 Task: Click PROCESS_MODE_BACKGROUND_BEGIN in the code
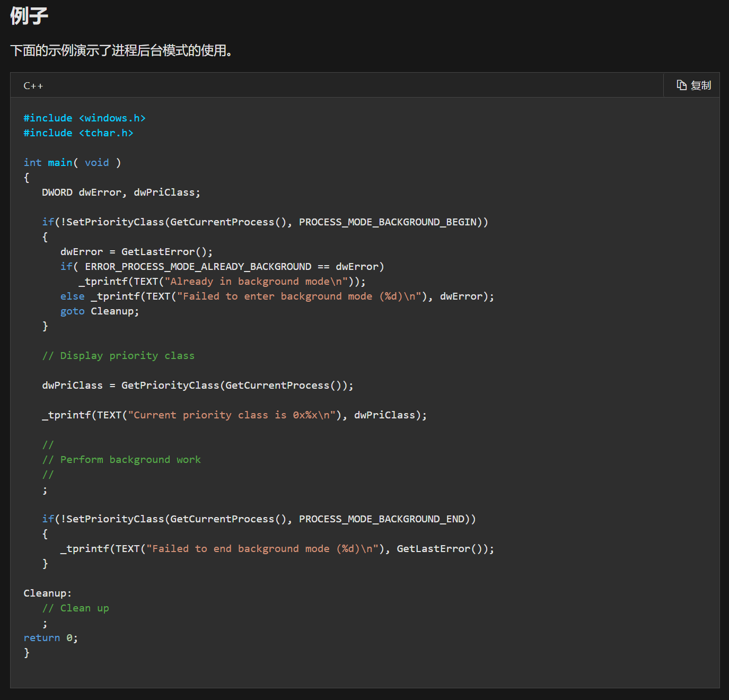coord(388,222)
